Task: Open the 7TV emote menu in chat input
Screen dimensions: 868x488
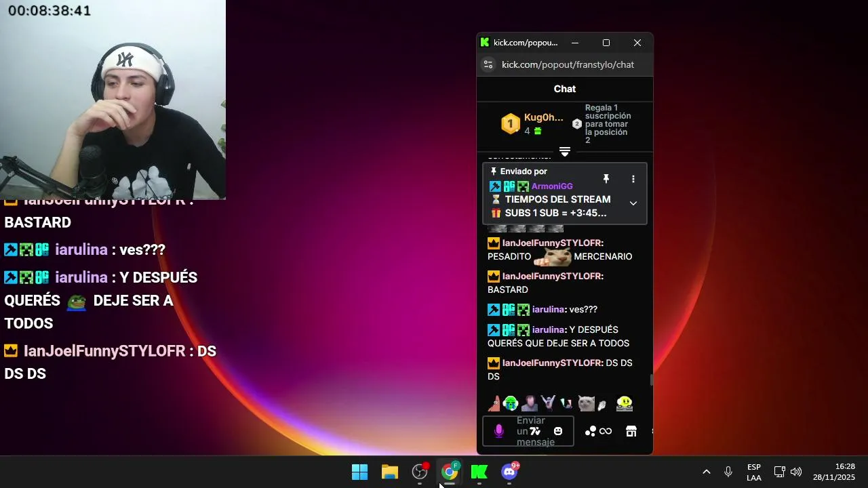Action: tap(535, 431)
